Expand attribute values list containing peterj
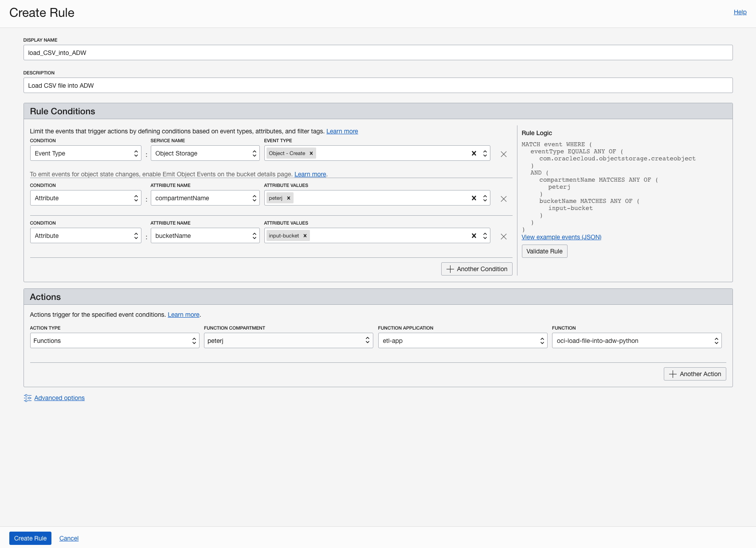 pyautogui.click(x=485, y=198)
